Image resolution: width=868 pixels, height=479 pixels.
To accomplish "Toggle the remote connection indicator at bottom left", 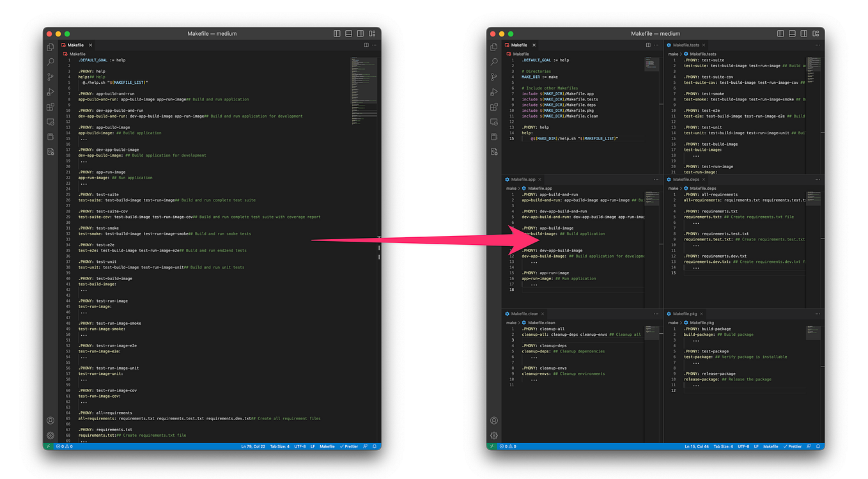I will pyautogui.click(x=48, y=446).
